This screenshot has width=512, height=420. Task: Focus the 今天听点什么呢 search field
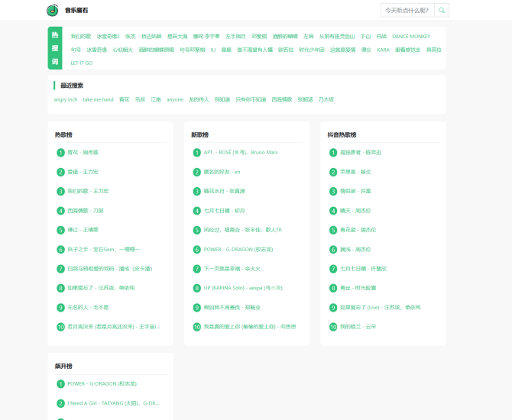(x=407, y=10)
